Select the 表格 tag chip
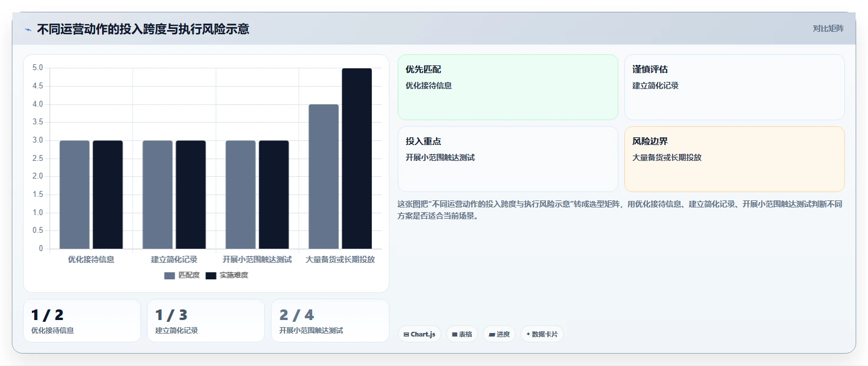Image resolution: width=868 pixels, height=366 pixels. 462,334
